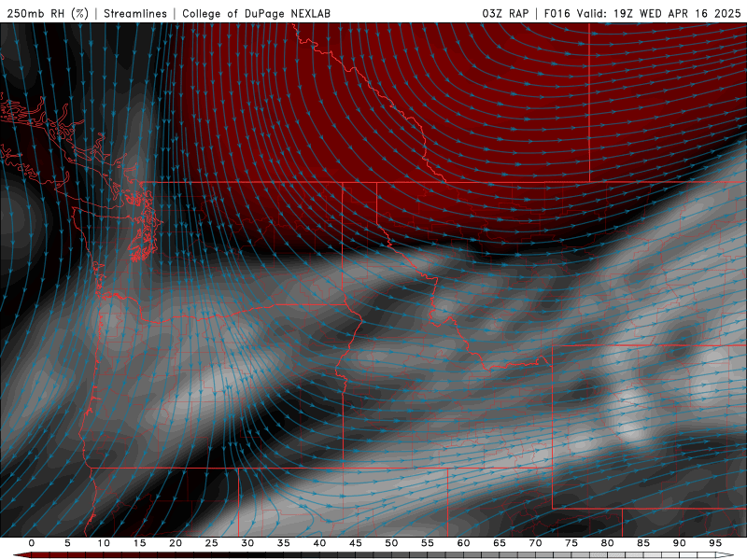Click the 55 label on the color scale

[x=427, y=543]
